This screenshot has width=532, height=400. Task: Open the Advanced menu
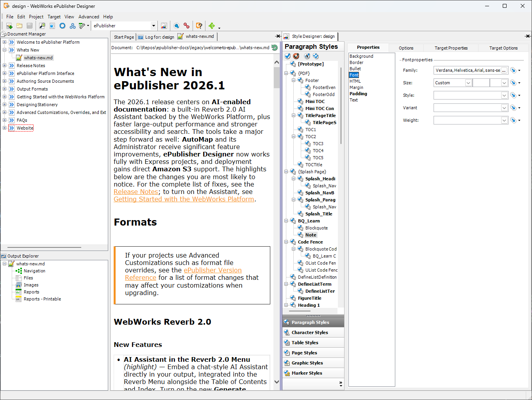click(x=89, y=17)
